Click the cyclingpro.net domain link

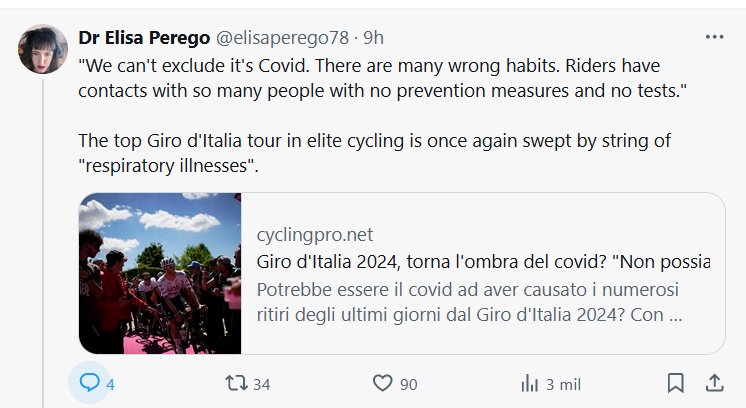(x=315, y=235)
